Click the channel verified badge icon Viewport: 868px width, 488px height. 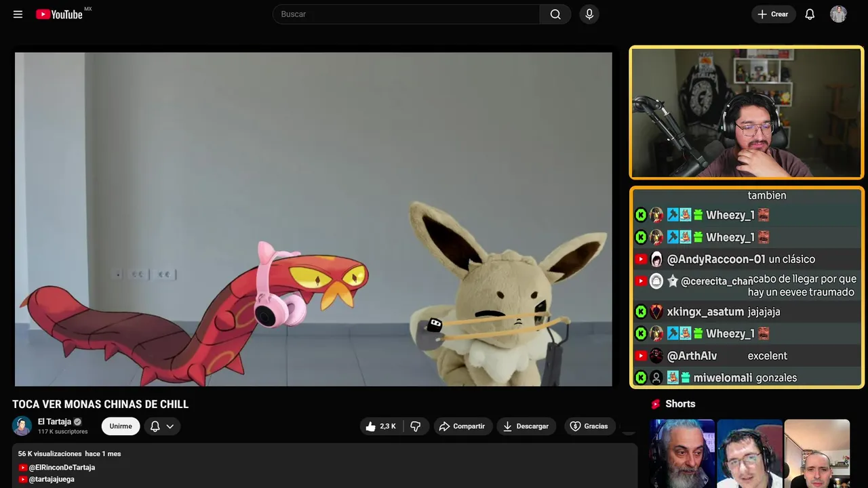tap(77, 422)
